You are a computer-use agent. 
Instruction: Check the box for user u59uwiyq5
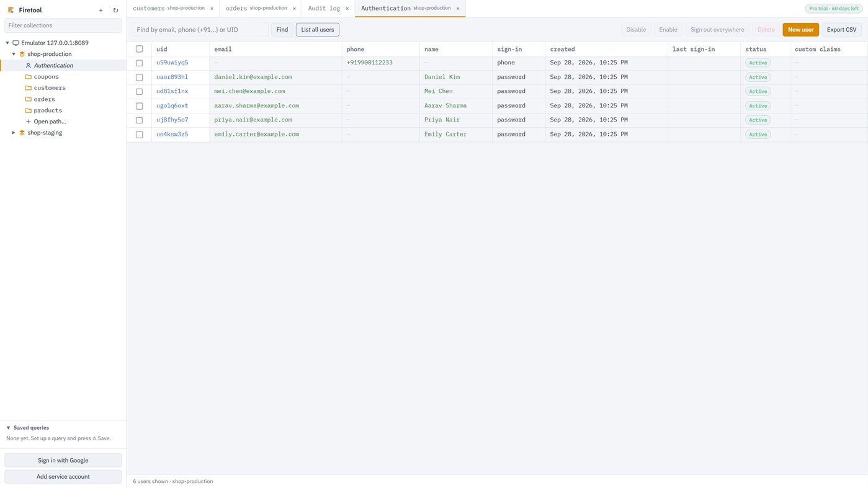[x=139, y=63]
